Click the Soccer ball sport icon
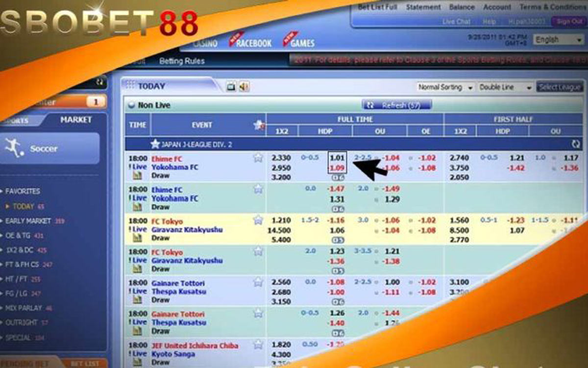 click(x=14, y=148)
